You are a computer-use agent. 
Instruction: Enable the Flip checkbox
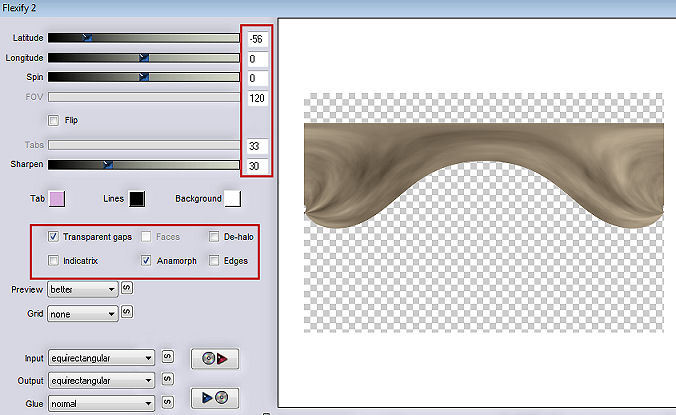tap(53, 120)
